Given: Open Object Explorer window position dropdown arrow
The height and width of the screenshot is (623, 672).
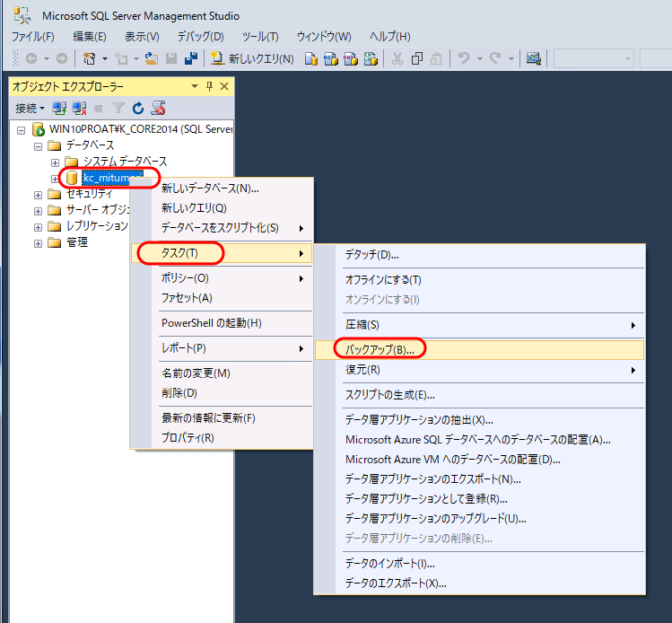Looking at the screenshot, I should coord(195,86).
